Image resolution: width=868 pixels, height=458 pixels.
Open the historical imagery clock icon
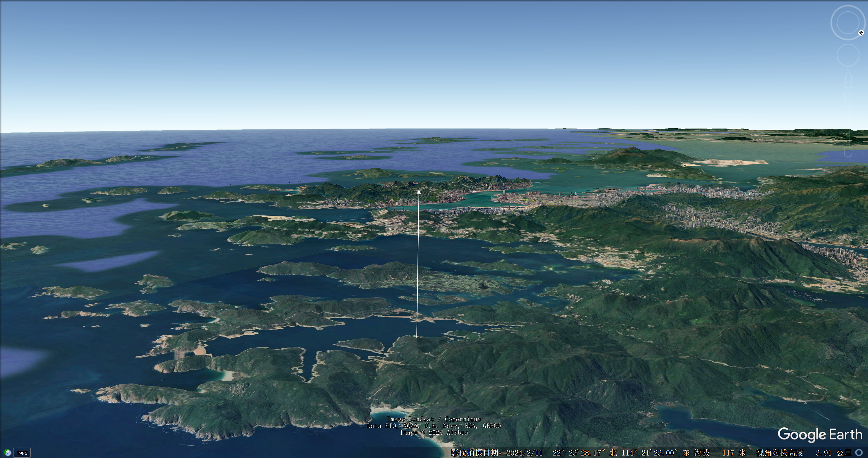[7, 453]
